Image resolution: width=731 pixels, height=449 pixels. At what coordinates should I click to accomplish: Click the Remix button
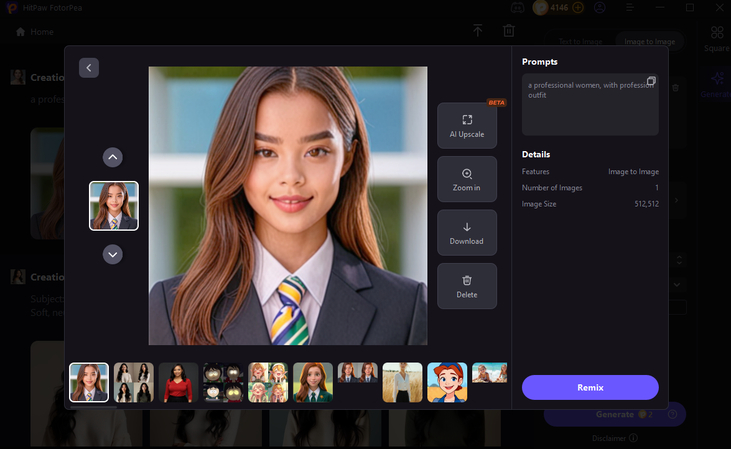(590, 387)
